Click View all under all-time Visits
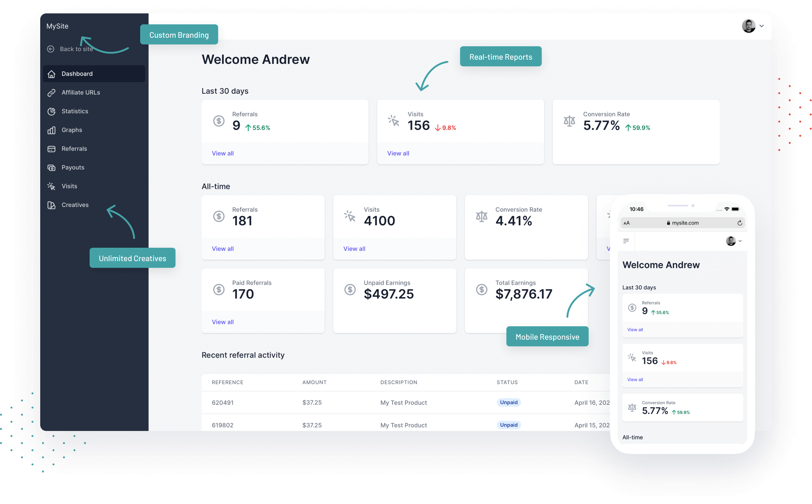812x504 pixels. [355, 249]
